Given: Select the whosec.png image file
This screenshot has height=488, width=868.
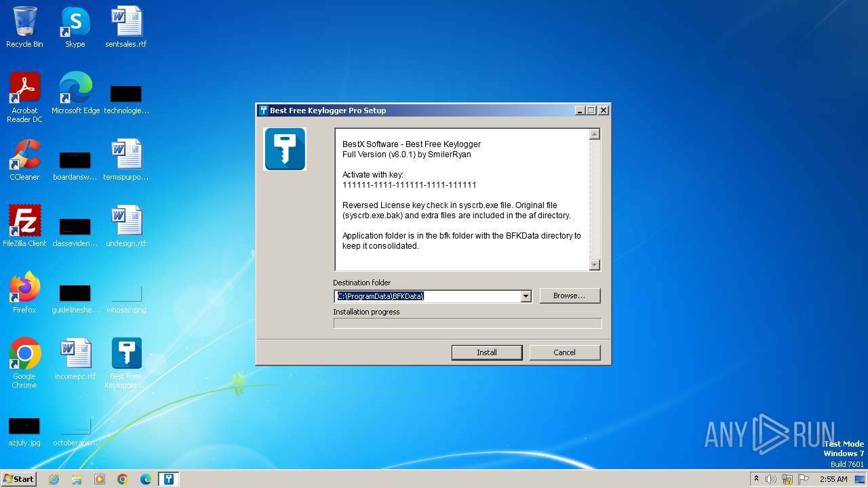Looking at the screenshot, I should click(x=126, y=298).
